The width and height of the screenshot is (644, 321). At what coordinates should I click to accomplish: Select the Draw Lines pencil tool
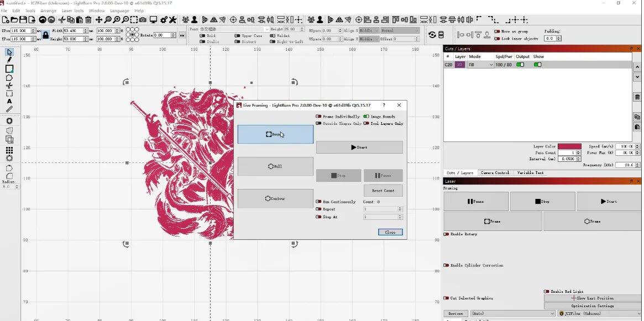[9, 60]
